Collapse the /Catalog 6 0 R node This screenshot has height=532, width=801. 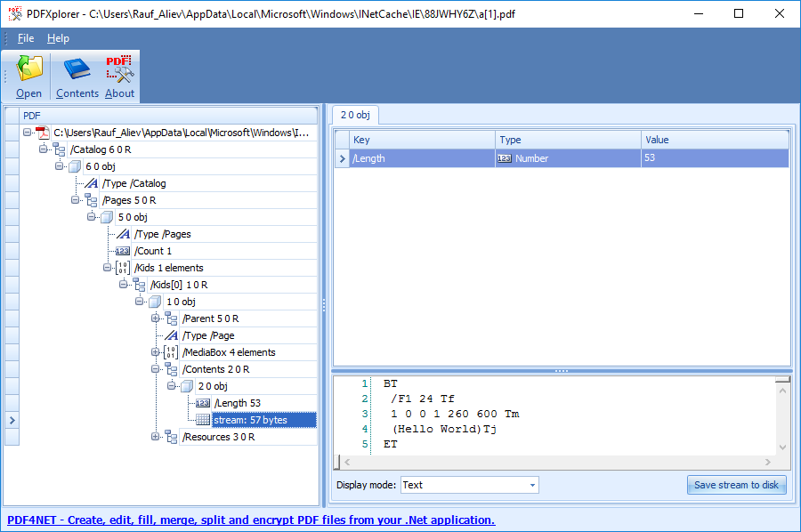(43, 149)
